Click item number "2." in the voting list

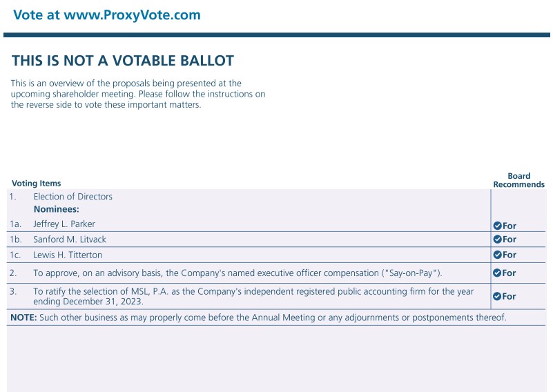click(x=13, y=273)
